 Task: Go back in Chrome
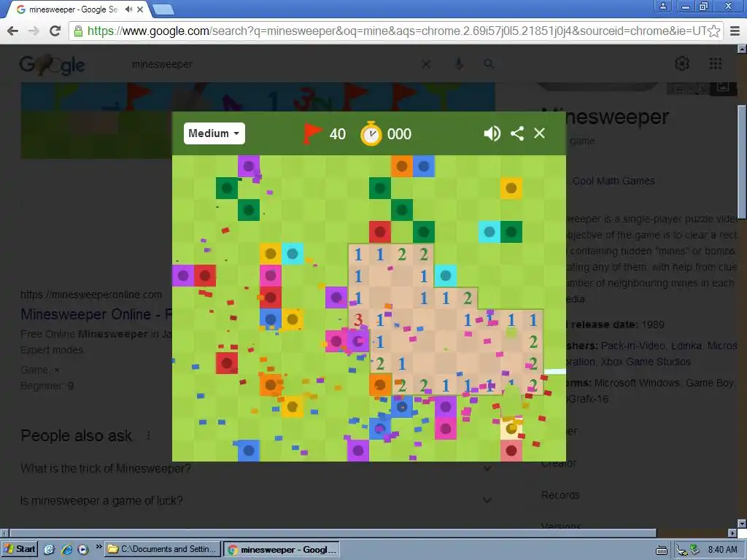point(13,31)
